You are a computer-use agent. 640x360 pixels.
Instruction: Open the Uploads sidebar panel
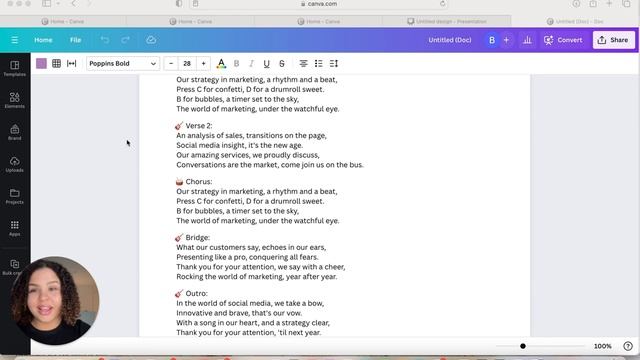click(15, 164)
